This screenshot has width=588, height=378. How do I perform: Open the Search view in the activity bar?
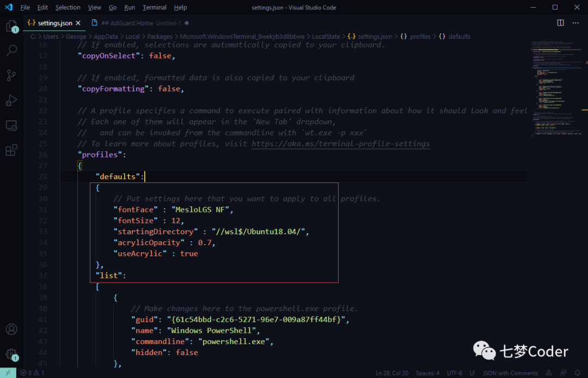(x=11, y=51)
